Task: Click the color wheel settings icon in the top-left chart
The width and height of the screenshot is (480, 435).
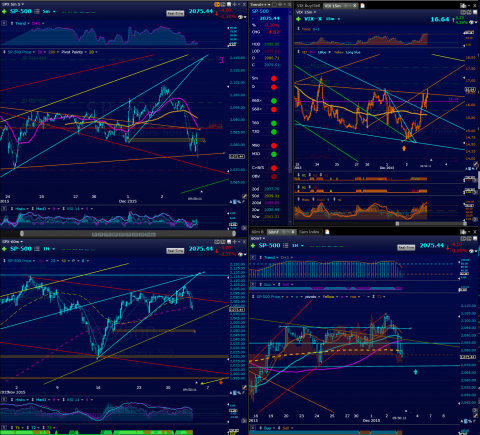Action: pyautogui.click(x=241, y=17)
